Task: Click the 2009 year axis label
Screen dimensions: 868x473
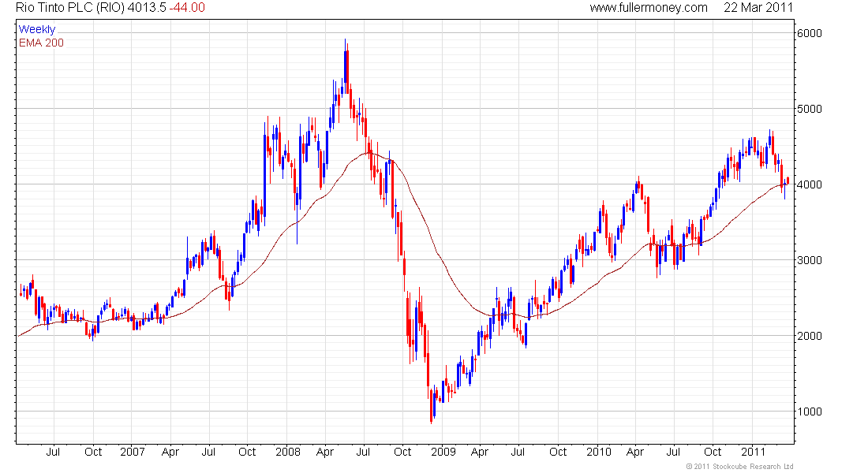Action: point(443,452)
